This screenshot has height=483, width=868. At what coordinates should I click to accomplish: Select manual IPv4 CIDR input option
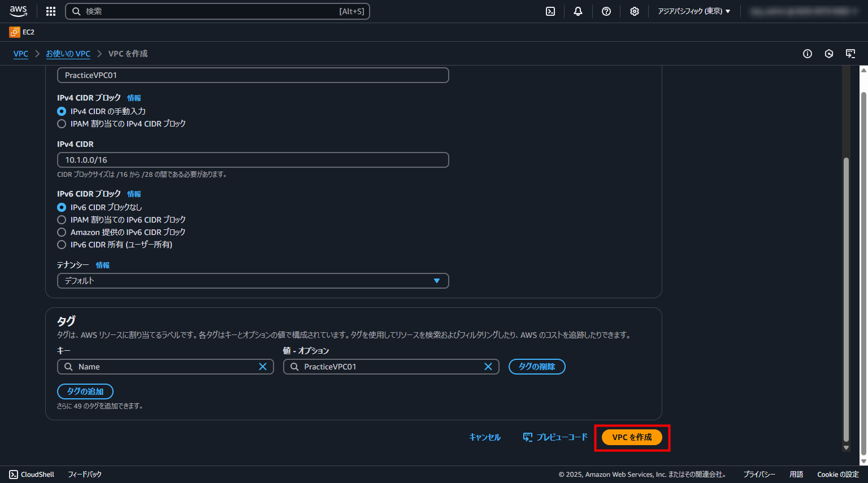point(62,111)
